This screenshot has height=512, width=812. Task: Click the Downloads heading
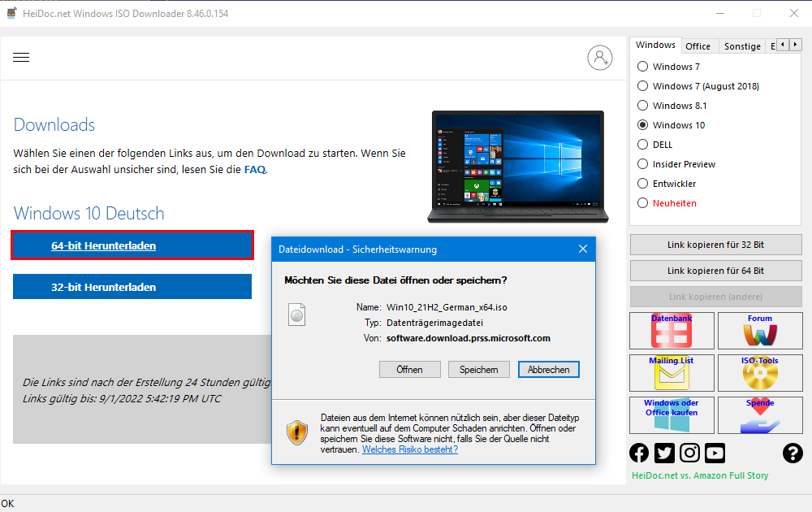pos(54,125)
